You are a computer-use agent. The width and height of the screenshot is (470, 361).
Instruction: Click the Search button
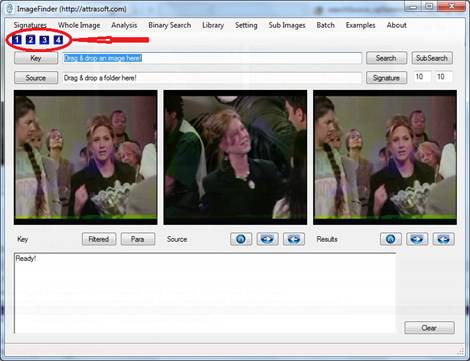(386, 58)
